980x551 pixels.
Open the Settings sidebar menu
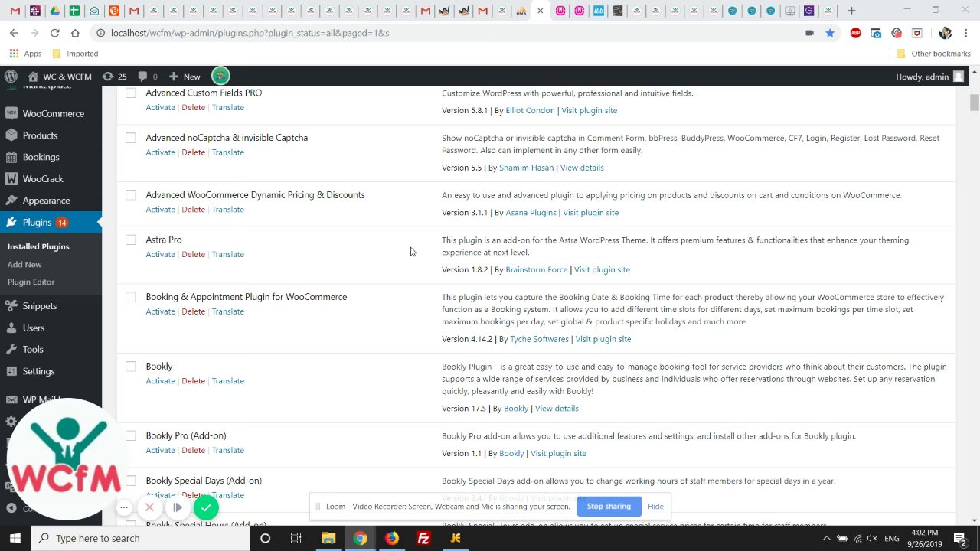pos(51,371)
